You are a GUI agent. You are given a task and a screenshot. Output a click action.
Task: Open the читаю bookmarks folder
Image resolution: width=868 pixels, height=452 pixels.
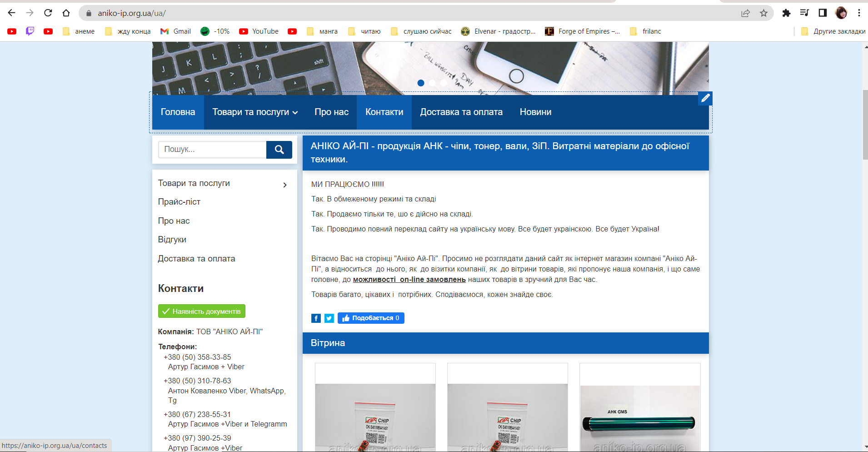tap(364, 31)
